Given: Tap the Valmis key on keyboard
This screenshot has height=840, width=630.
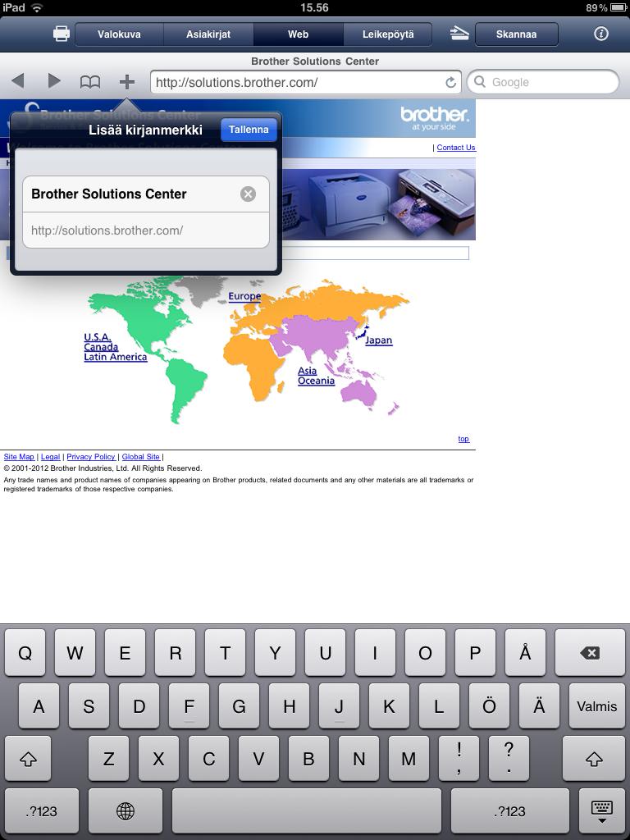Looking at the screenshot, I should [x=597, y=705].
